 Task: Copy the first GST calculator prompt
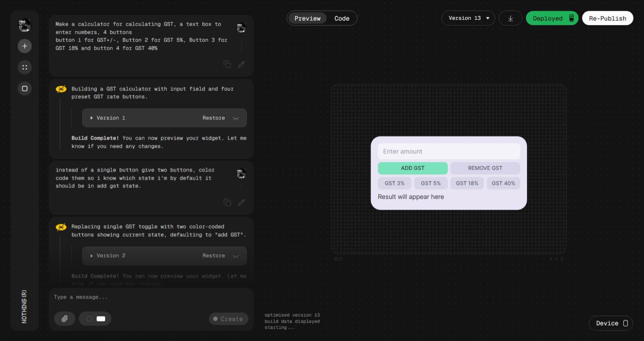pyautogui.click(x=227, y=64)
